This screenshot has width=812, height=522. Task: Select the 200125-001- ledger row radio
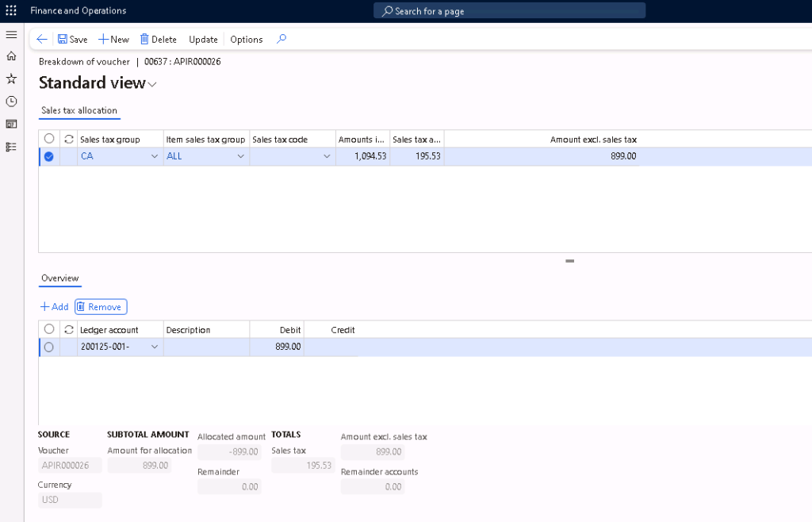[49, 347]
